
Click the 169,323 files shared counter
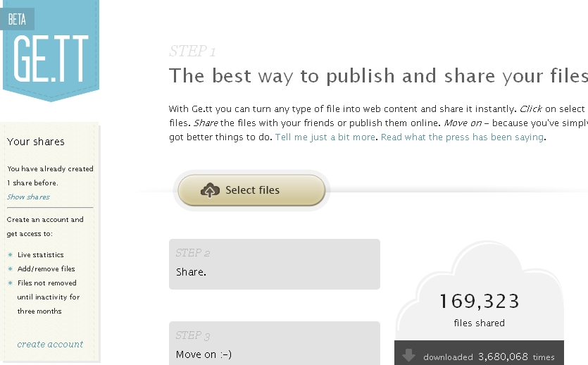coord(479,302)
